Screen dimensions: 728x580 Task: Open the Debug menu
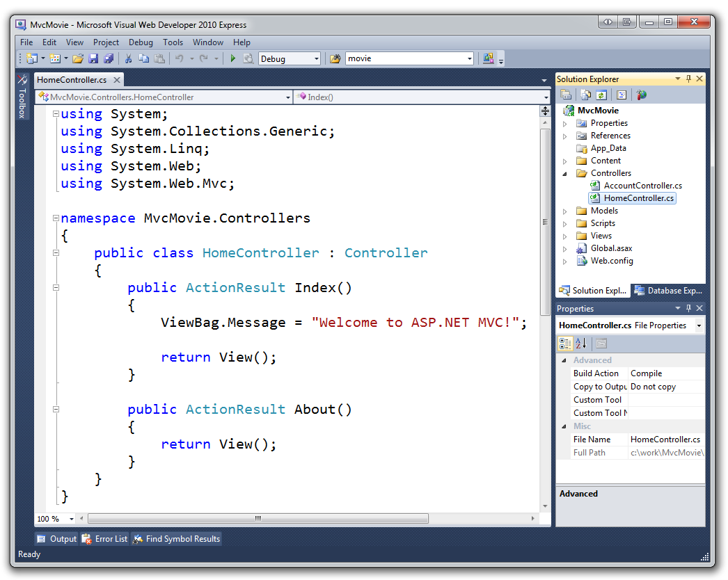[141, 42]
